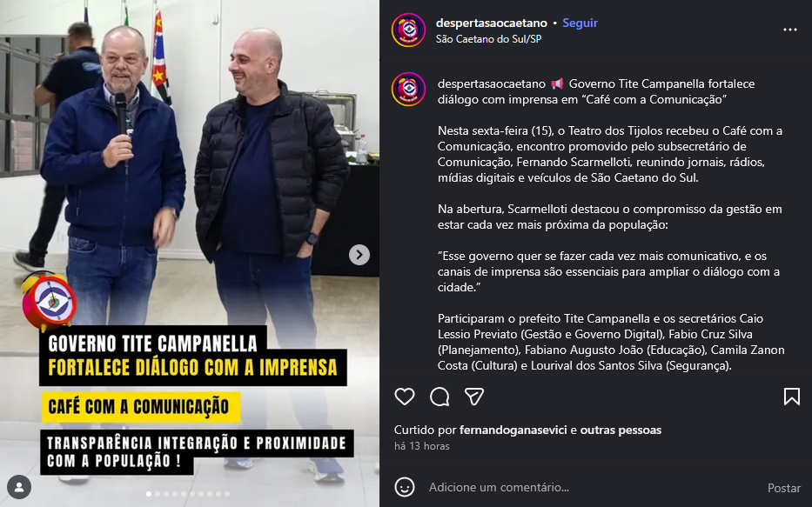The image size is (812, 507).
Task: Click the 'há 13 horas' timestamp
Action: point(421,446)
